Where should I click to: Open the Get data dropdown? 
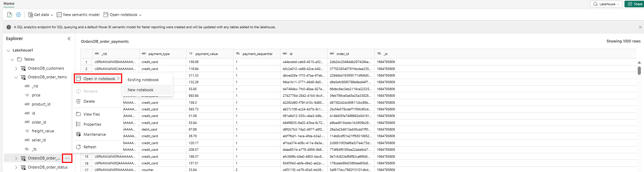(41, 15)
